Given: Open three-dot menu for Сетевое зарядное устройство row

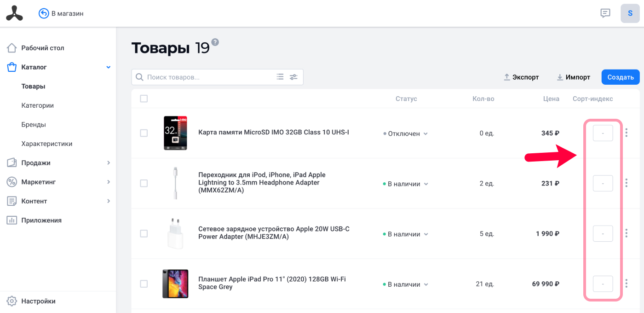Looking at the screenshot, I should 627,233.
